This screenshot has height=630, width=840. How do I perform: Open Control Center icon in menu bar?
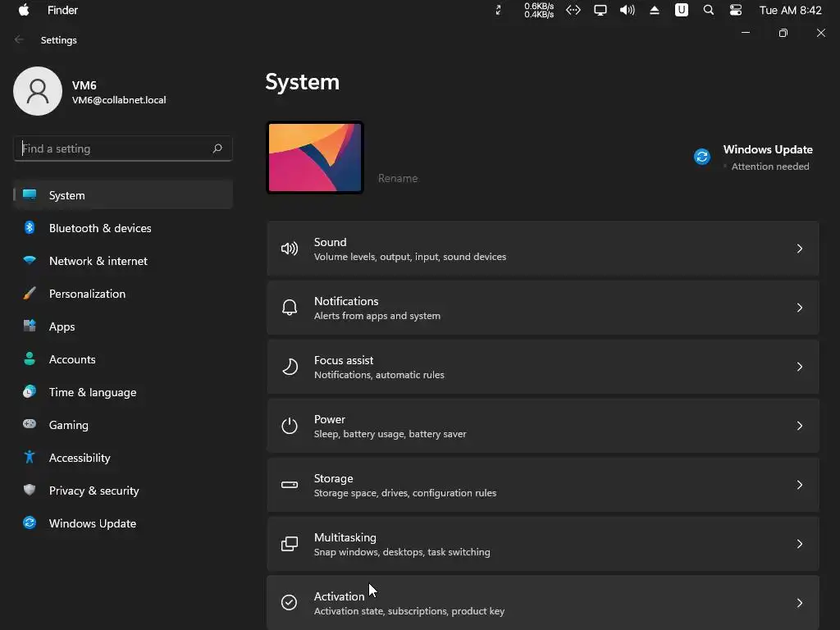(736, 10)
